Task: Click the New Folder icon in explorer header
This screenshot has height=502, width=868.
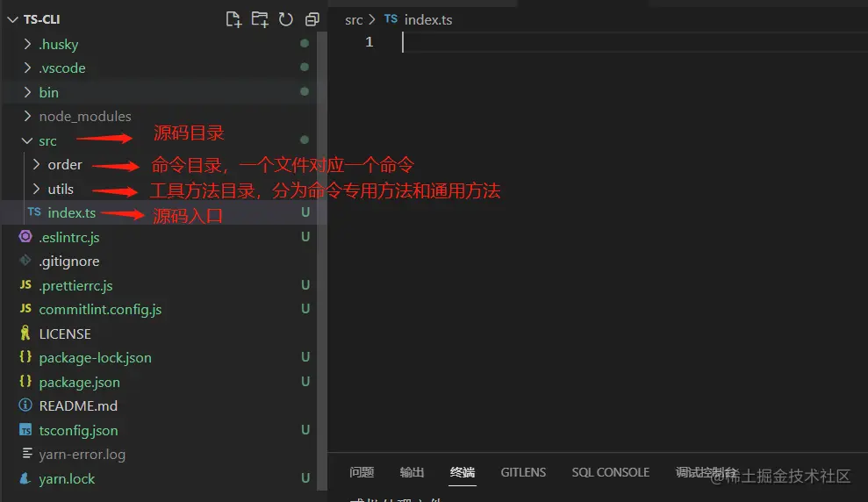Action: pos(260,19)
